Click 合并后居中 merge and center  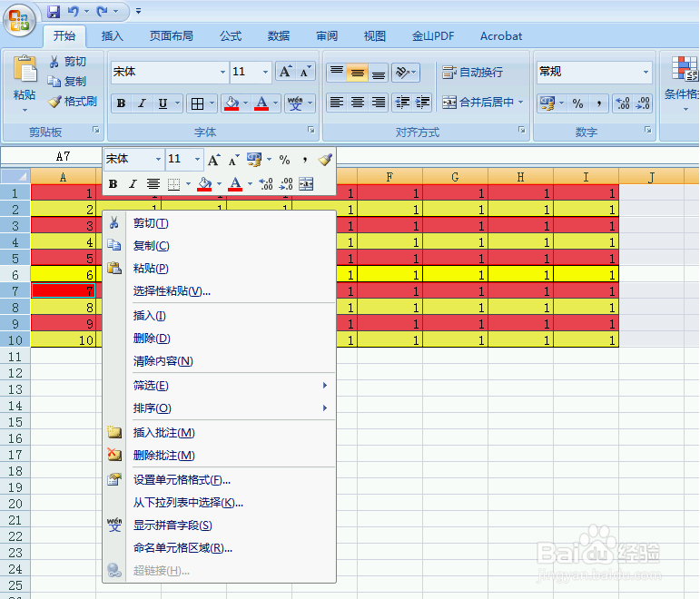pyautogui.click(x=478, y=103)
